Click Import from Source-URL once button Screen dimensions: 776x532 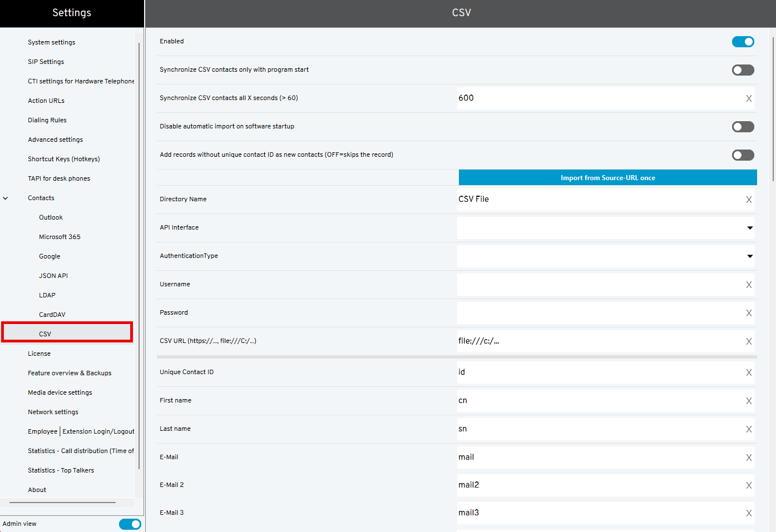tap(607, 178)
